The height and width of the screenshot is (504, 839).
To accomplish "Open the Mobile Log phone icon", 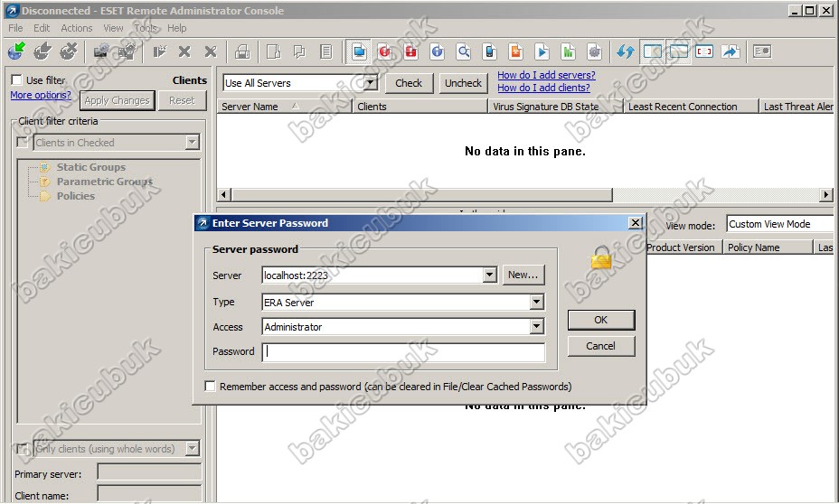I will click(x=490, y=51).
